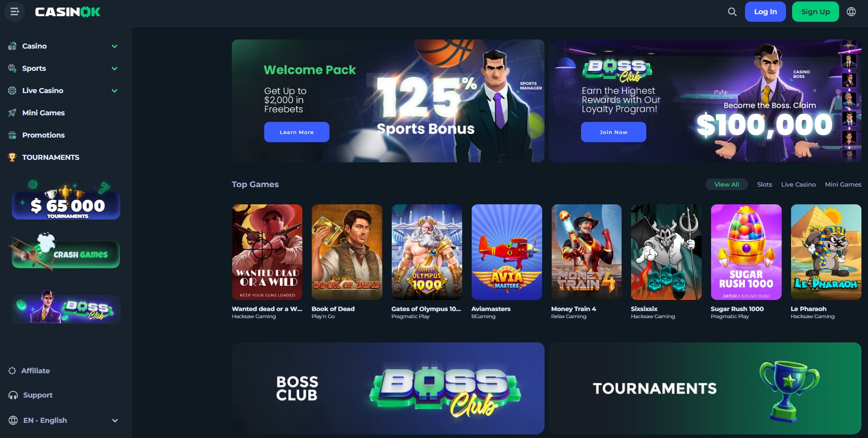Open the search magnifier icon

[732, 12]
